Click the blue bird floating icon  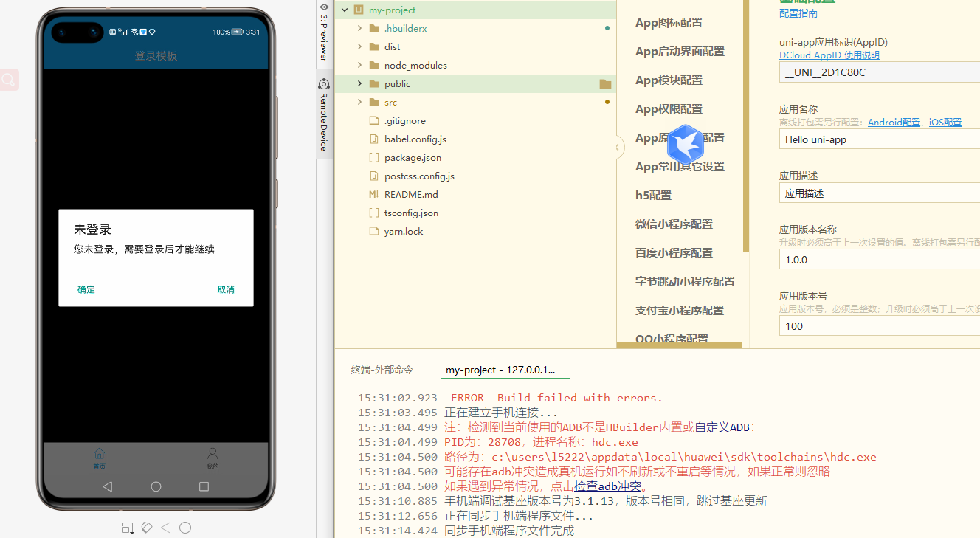coord(685,144)
